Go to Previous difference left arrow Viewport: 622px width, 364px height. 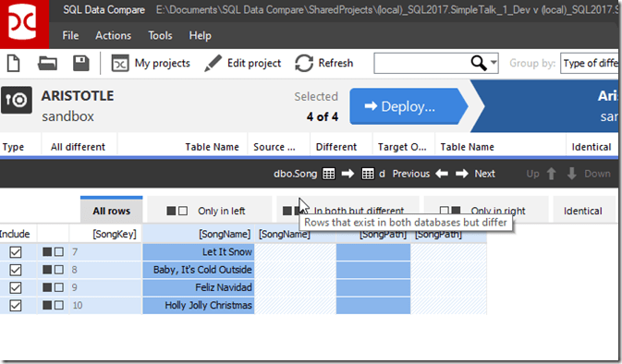[x=442, y=174]
